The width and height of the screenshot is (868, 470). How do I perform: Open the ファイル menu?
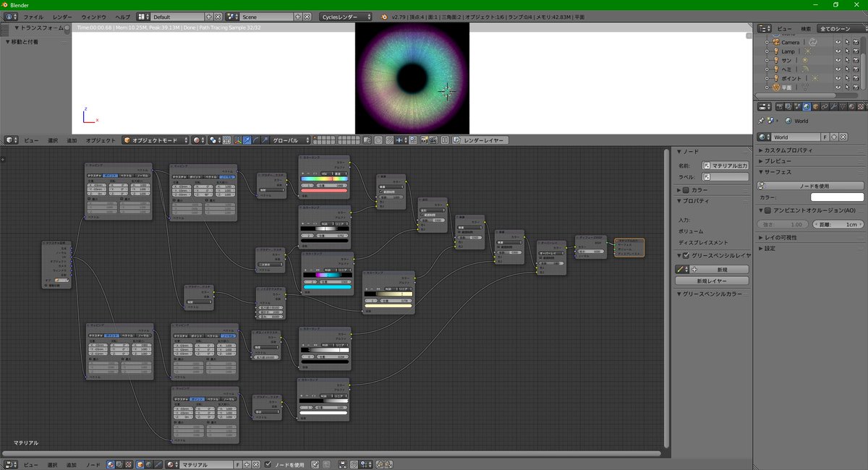pos(33,17)
